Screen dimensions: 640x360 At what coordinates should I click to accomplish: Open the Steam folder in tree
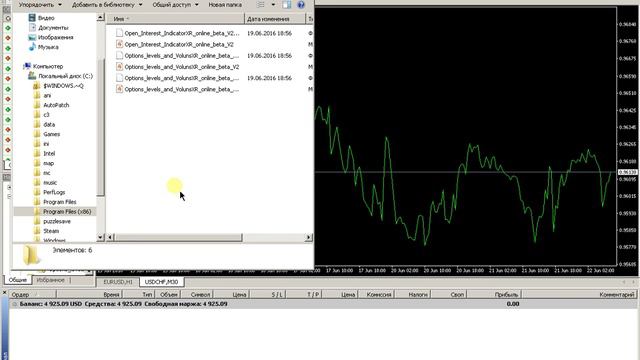(x=51, y=231)
